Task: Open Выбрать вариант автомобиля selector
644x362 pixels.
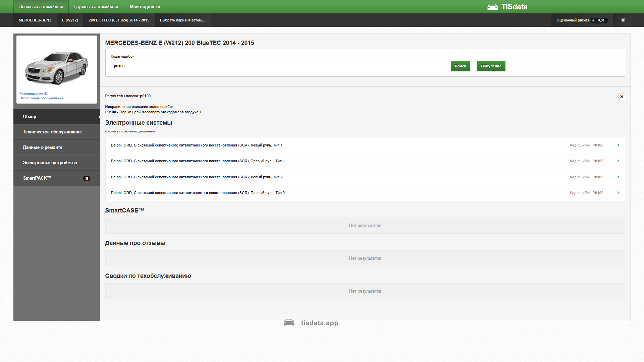Action: click(182, 20)
